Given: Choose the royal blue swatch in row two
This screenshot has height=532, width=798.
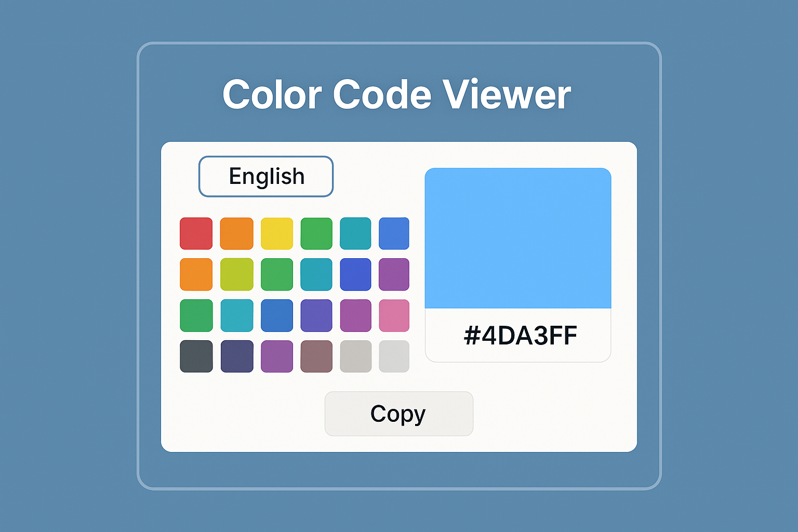Looking at the screenshot, I should point(356,274).
